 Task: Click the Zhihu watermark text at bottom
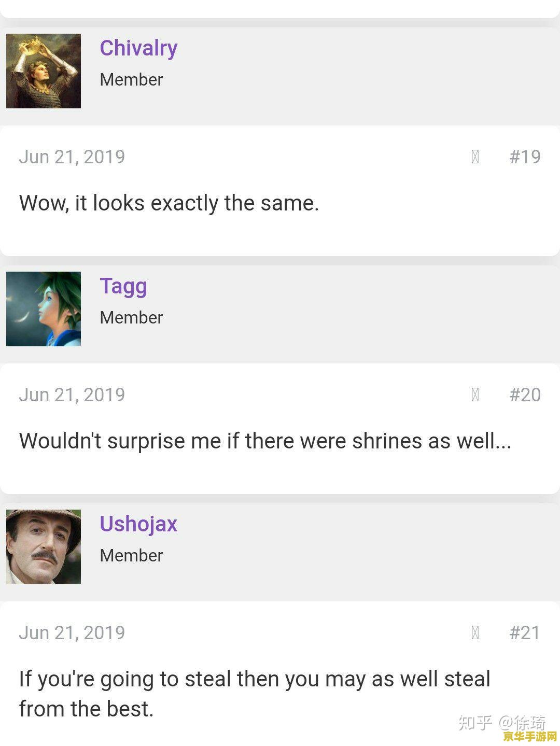pyautogui.click(x=501, y=722)
